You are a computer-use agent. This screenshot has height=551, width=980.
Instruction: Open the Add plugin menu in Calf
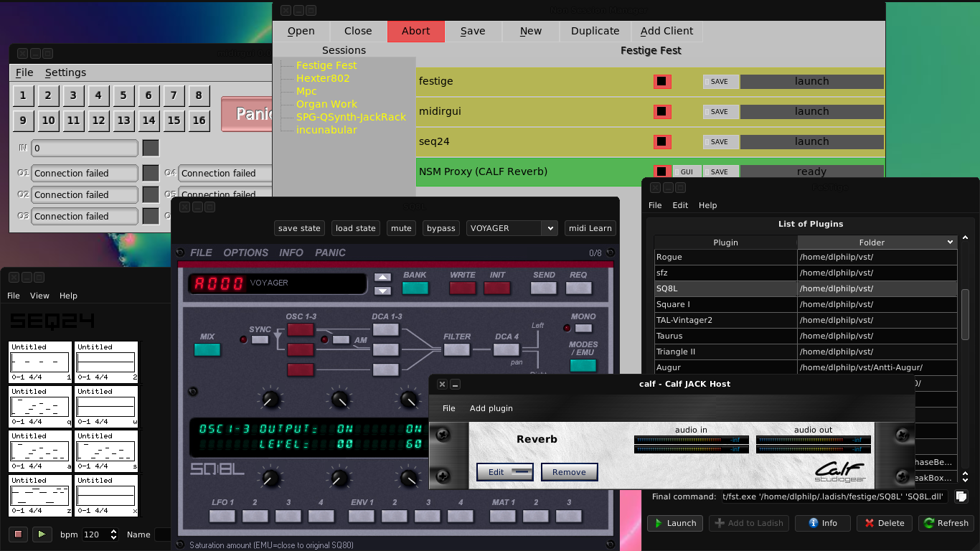tap(491, 408)
